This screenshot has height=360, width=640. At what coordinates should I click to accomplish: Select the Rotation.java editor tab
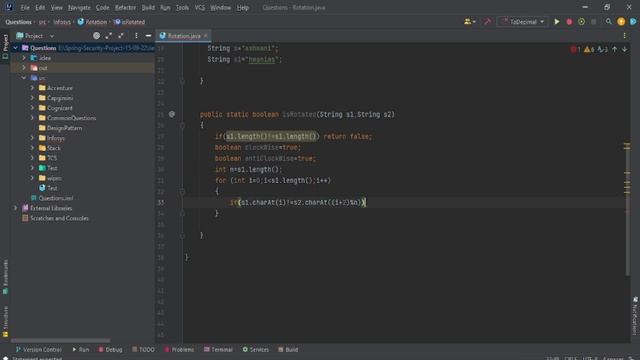coord(183,36)
